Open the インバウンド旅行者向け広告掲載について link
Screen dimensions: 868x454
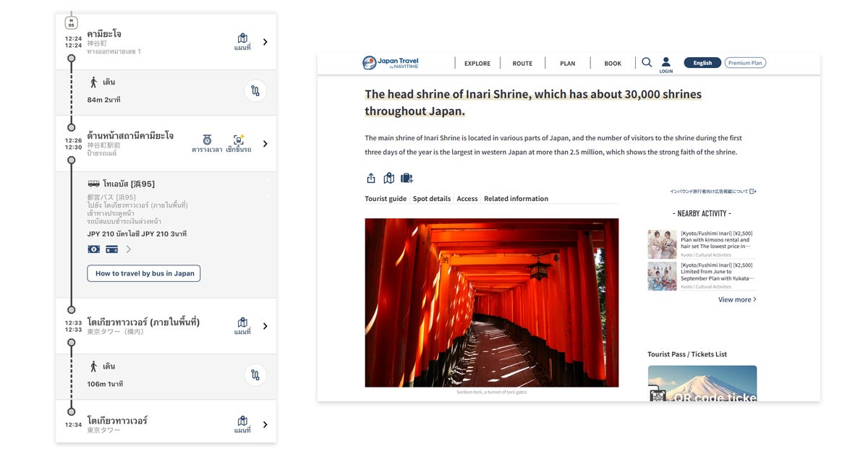coord(713,192)
